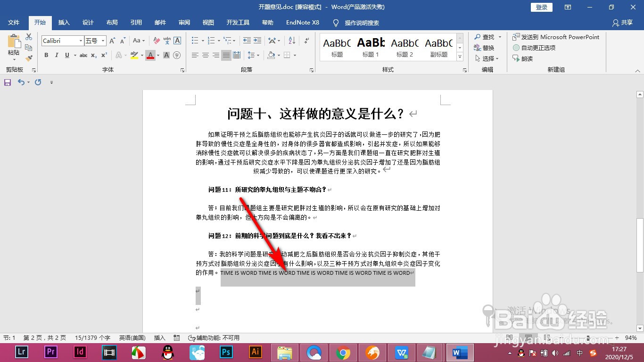Toggle justified alignment
The width and height of the screenshot is (644, 362).
226,55
